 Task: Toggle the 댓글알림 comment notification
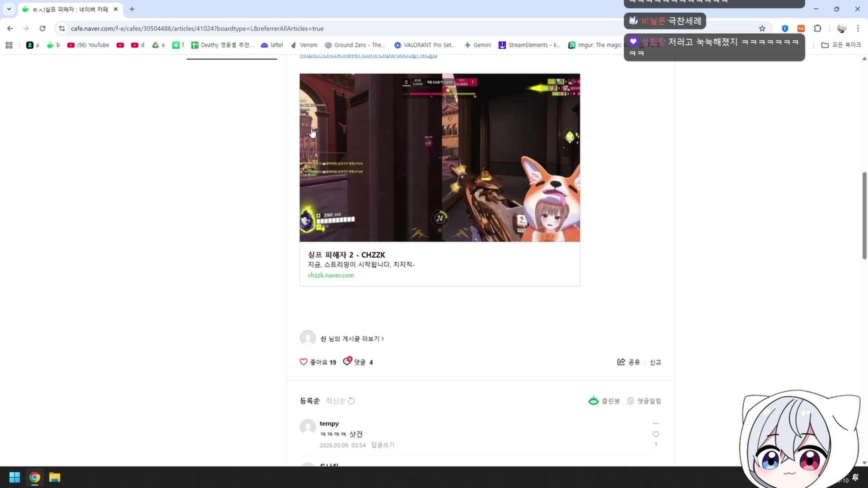click(644, 401)
